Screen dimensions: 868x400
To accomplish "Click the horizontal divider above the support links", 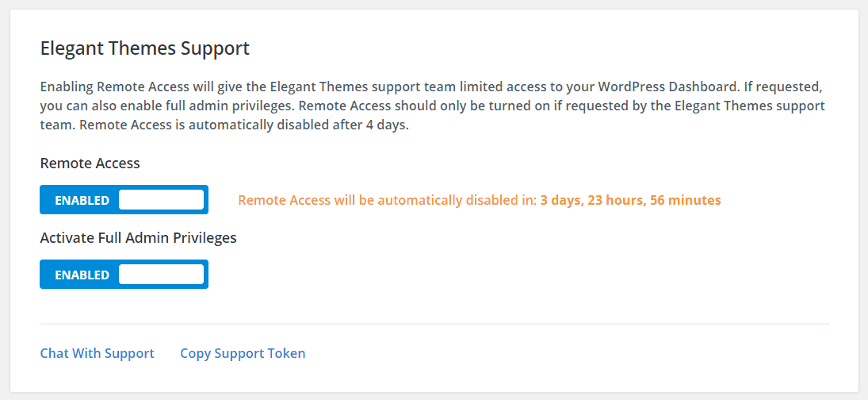I will click(434, 324).
